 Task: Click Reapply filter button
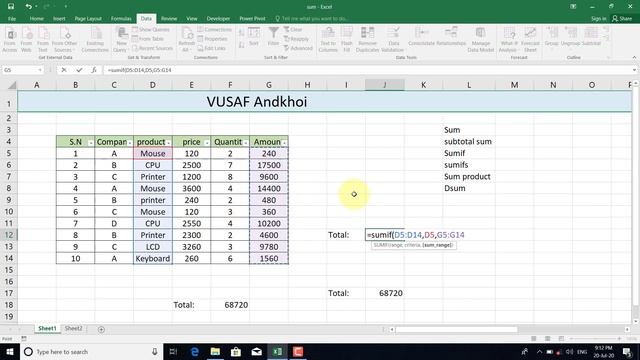tap(296, 39)
